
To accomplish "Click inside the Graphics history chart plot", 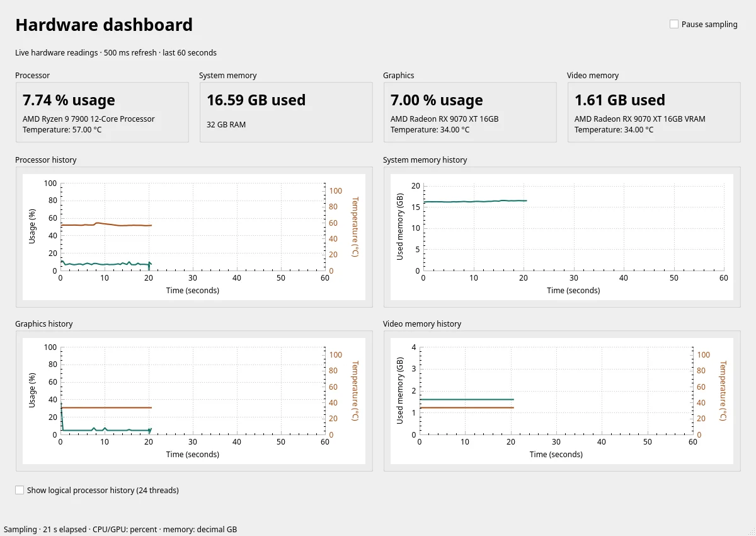I will click(x=192, y=391).
